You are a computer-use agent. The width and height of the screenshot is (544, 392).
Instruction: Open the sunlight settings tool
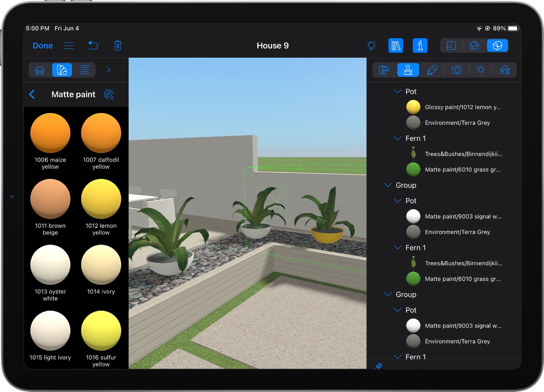(x=481, y=70)
